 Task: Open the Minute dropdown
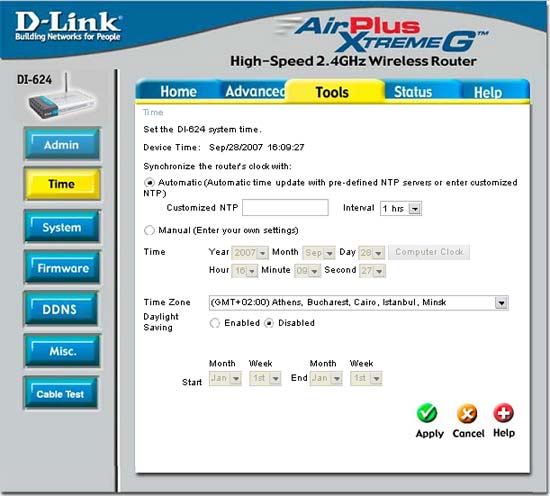point(307,271)
